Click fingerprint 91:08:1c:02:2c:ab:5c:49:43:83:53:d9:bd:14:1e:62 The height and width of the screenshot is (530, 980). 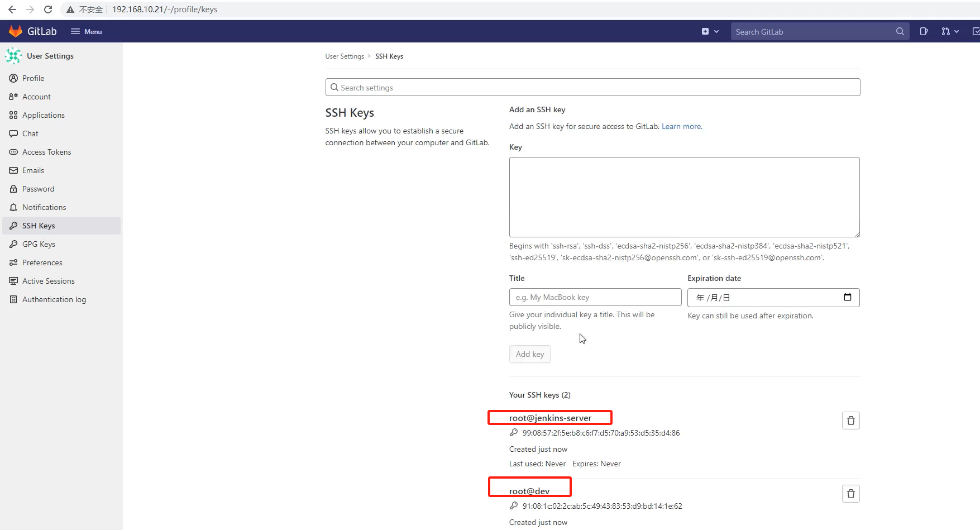point(602,507)
